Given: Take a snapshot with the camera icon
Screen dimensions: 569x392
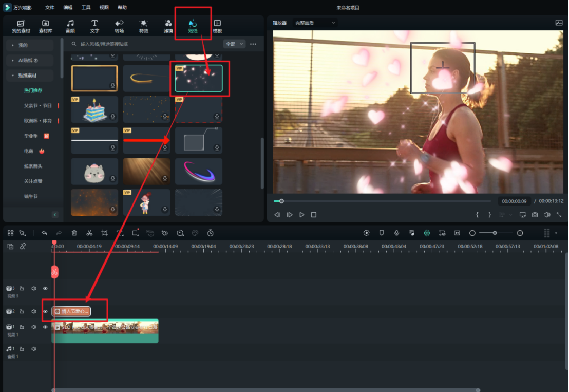Looking at the screenshot, I should coord(535,215).
